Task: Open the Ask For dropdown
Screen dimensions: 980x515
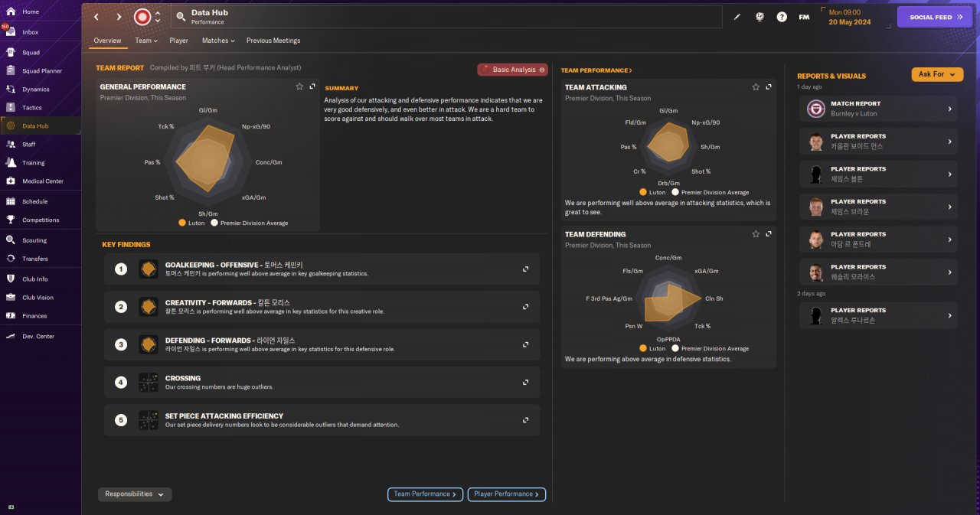Action: click(937, 74)
